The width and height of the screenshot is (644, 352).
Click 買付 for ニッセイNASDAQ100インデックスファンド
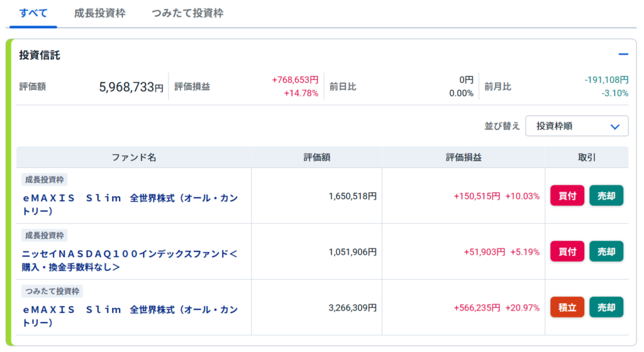[567, 251]
